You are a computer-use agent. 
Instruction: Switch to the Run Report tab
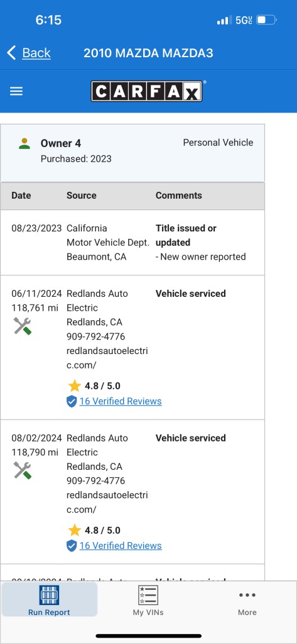pyautogui.click(x=49, y=599)
